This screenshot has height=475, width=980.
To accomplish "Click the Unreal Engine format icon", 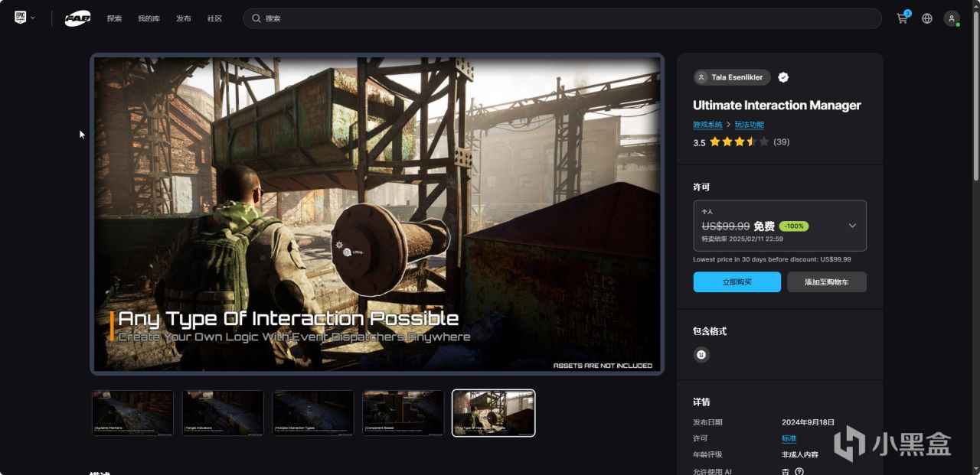I will (x=701, y=354).
